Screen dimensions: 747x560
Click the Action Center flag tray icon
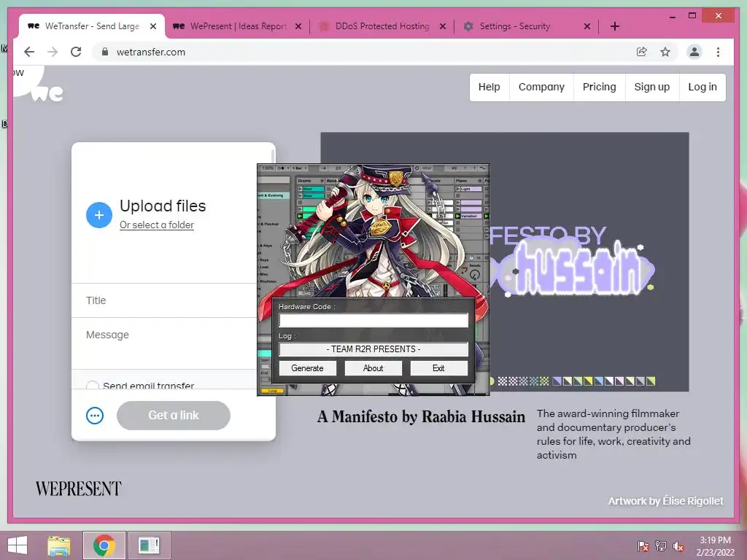643,545
